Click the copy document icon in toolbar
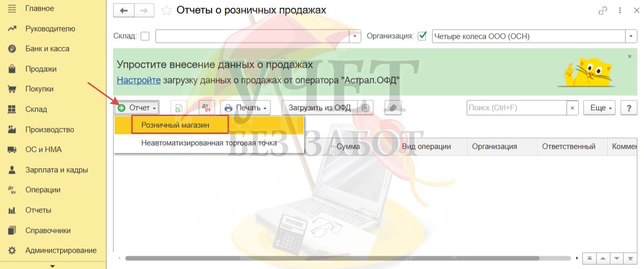 [179, 108]
